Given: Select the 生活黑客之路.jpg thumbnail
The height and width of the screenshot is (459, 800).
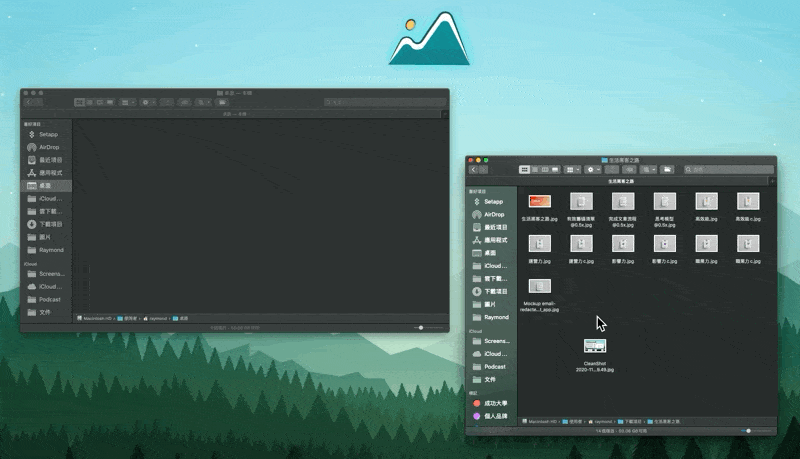Looking at the screenshot, I should pyautogui.click(x=540, y=201).
